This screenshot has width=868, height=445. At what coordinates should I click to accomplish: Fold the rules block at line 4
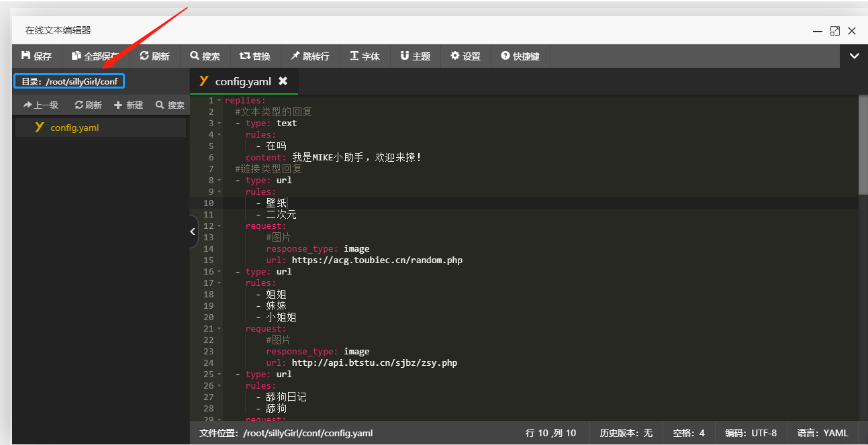point(219,135)
